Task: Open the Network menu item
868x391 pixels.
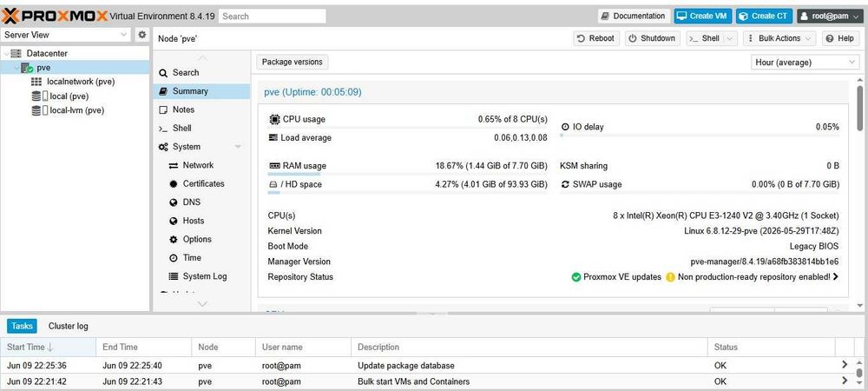Action: pyautogui.click(x=201, y=165)
